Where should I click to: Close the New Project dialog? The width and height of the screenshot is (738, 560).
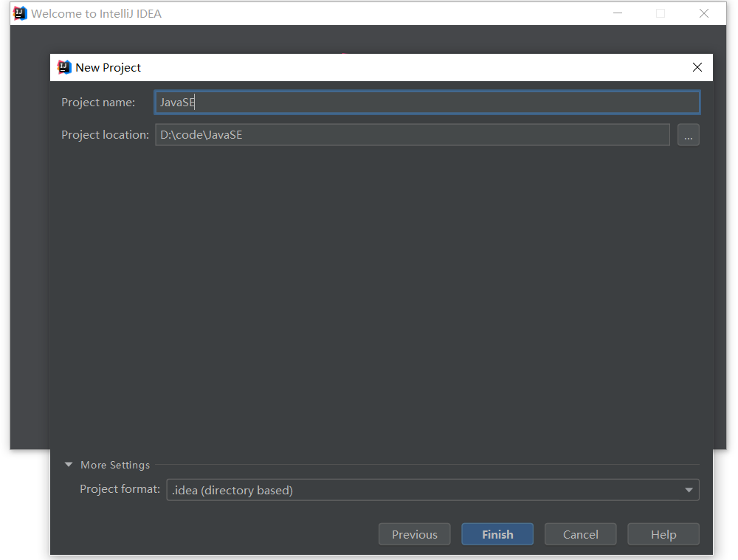click(697, 67)
